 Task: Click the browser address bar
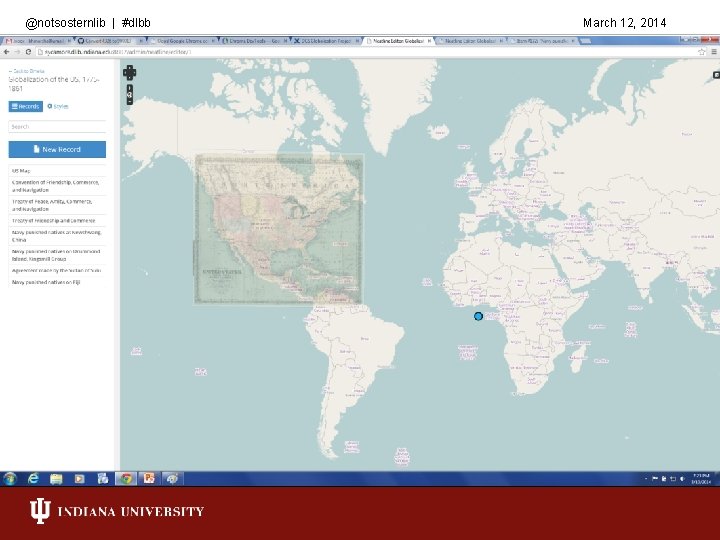[x=365, y=52]
